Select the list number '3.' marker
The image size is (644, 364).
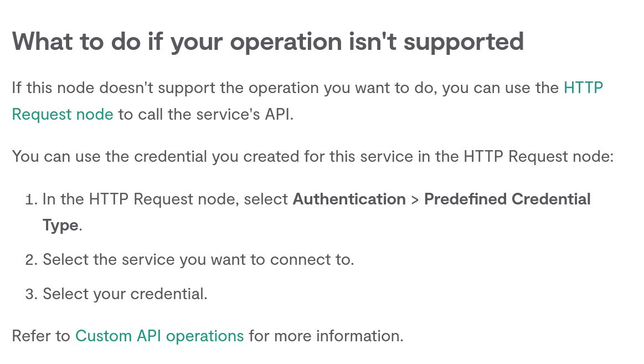point(32,295)
